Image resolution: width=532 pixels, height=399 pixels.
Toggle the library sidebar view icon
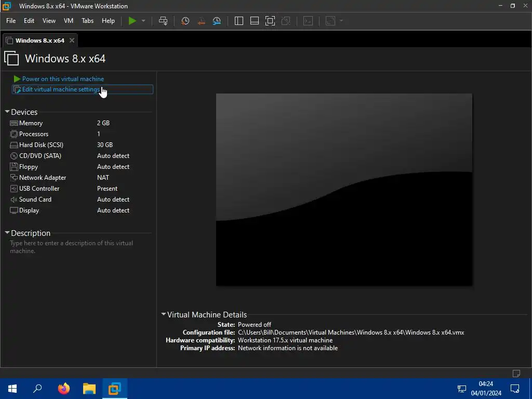point(239,21)
